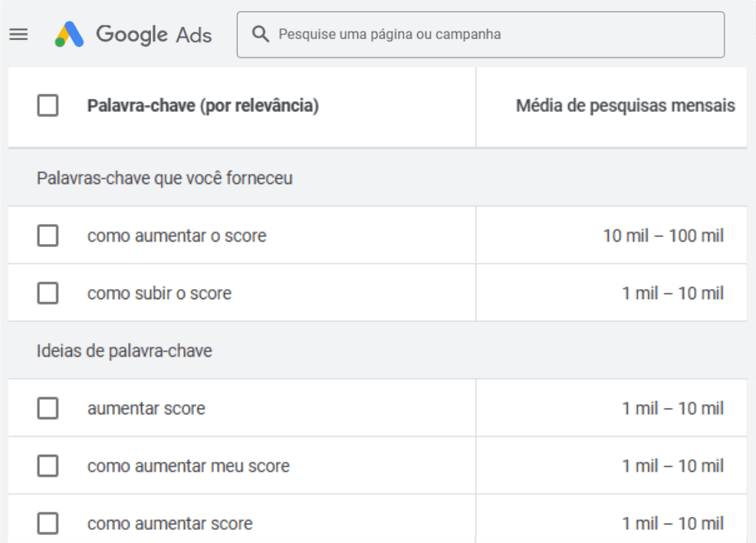Check the 'como aumentar o score' checkbox
Viewport: 756px width, 543px height.
tap(48, 236)
